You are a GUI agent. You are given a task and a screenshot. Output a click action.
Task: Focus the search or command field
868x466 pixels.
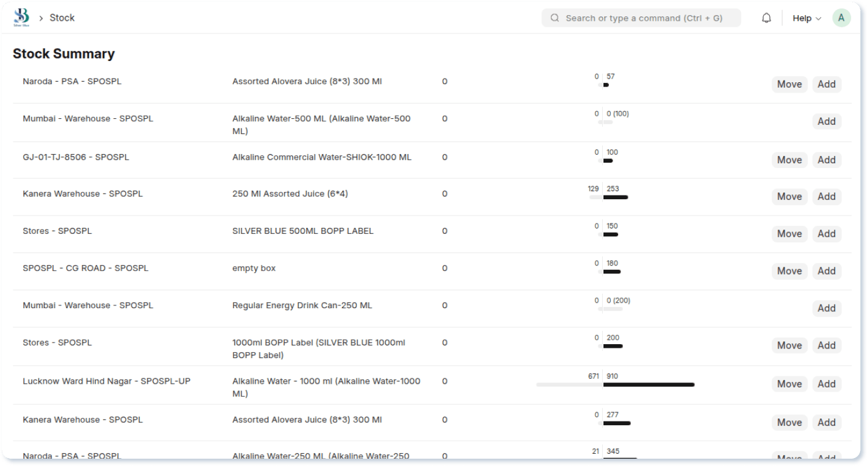[x=643, y=18]
